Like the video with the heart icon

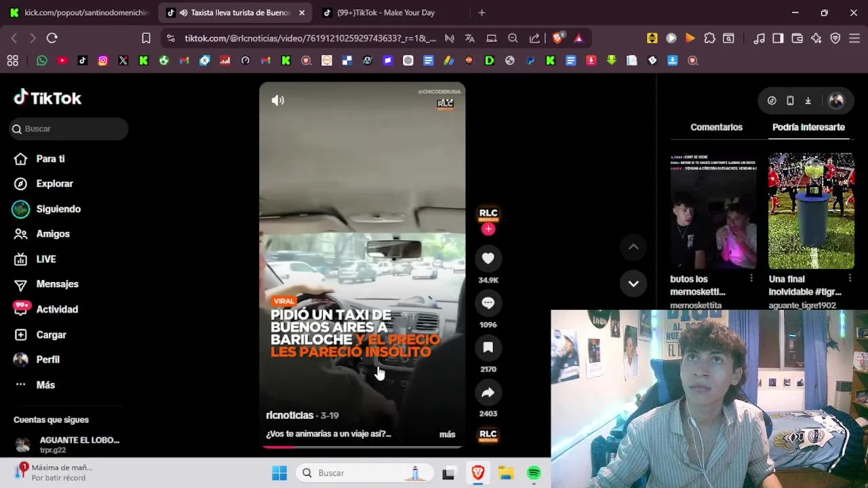click(488, 258)
